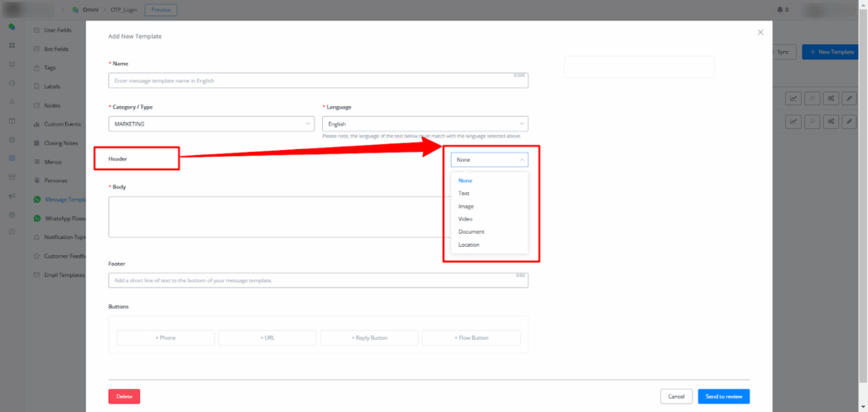The height and width of the screenshot is (412, 868).
Task: Click inside the Footer text field
Action: (318, 280)
